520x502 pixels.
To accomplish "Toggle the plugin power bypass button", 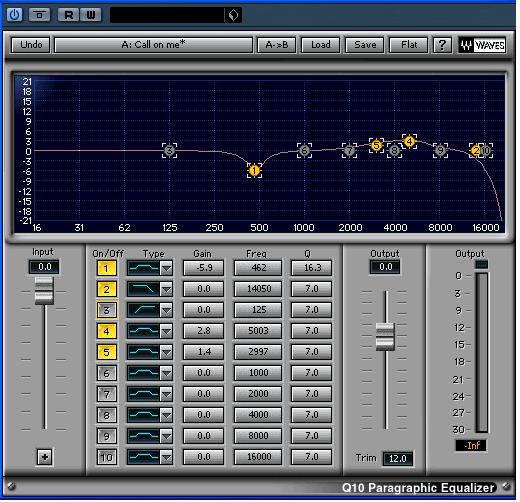I will click(x=14, y=15).
